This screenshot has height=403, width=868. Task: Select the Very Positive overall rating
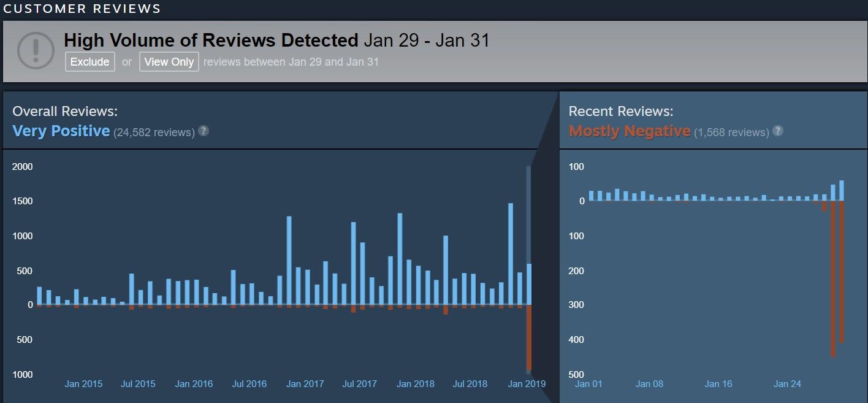[x=61, y=131]
